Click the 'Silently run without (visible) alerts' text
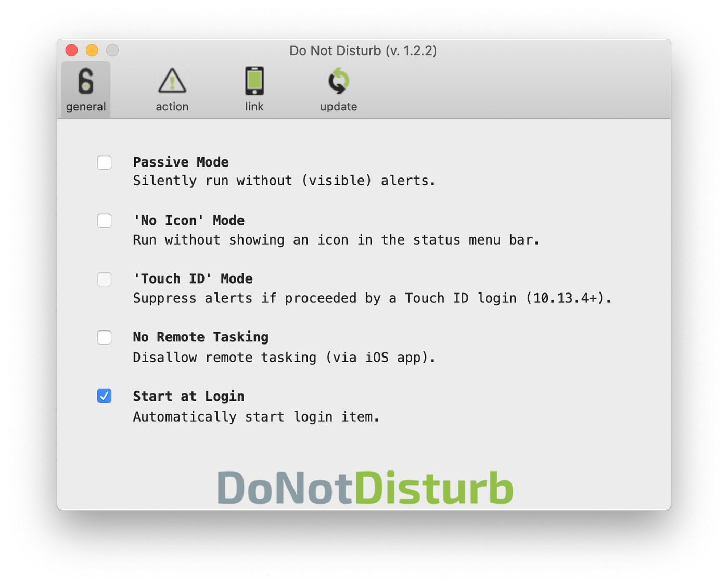This screenshot has height=586, width=728. click(x=284, y=181)
